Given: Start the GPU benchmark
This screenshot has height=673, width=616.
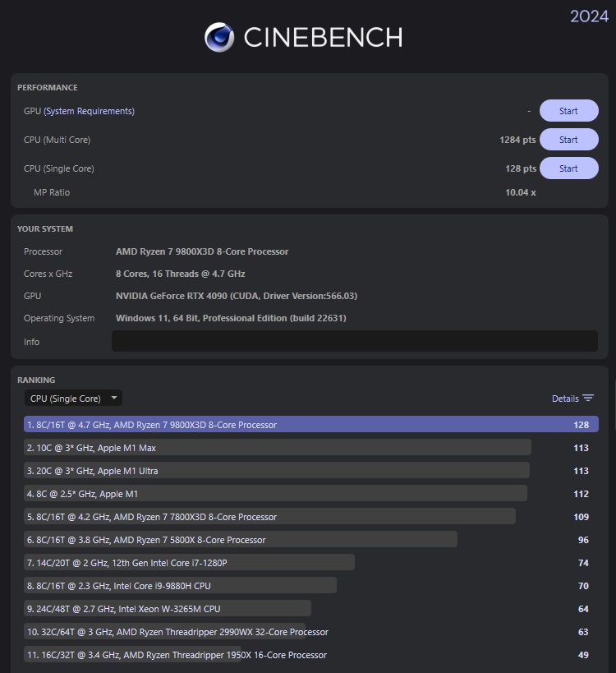Looking at the screenshot, I should [x=569, y=111].
